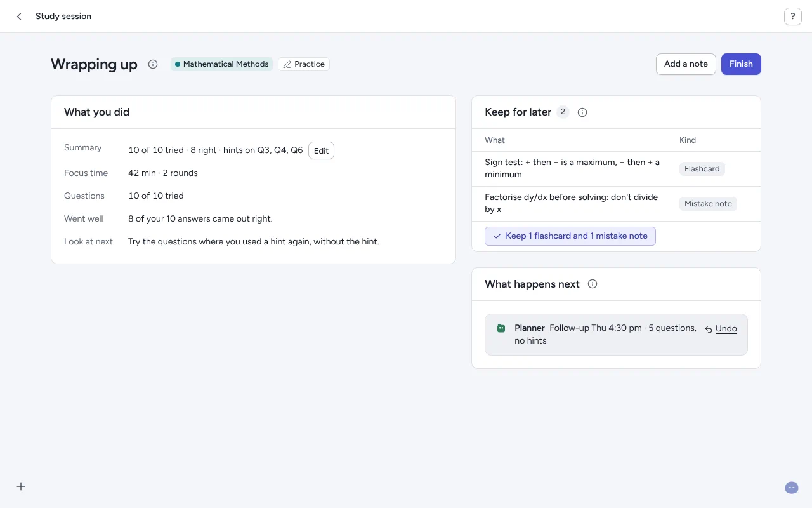Open the assistant bubble at bottom right
This screenshot has width=812, height=508.
[x=792, y=488]
